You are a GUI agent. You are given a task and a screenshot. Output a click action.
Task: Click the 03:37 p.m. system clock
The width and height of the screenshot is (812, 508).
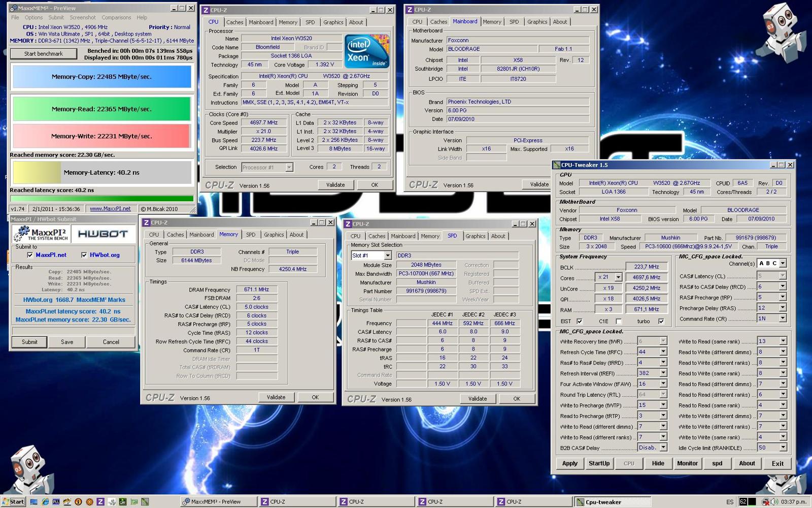click(x=794, y=502)
